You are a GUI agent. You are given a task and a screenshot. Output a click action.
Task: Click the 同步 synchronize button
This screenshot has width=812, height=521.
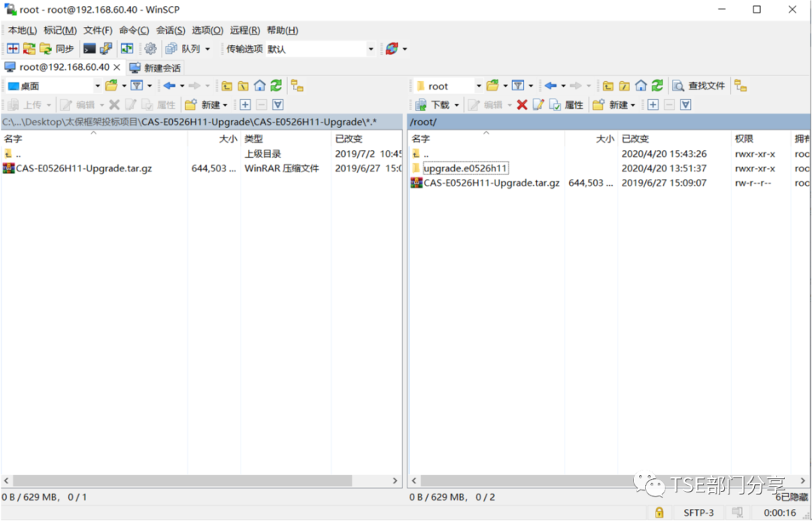(x=57, y=49)
